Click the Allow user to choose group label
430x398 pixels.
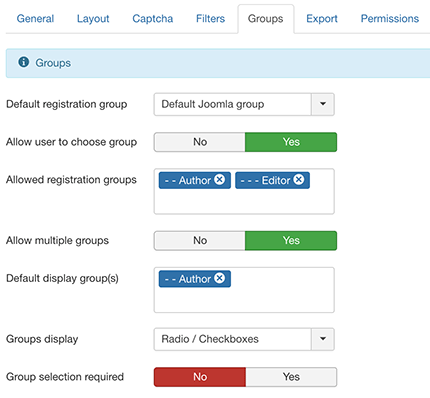(71, 142)
